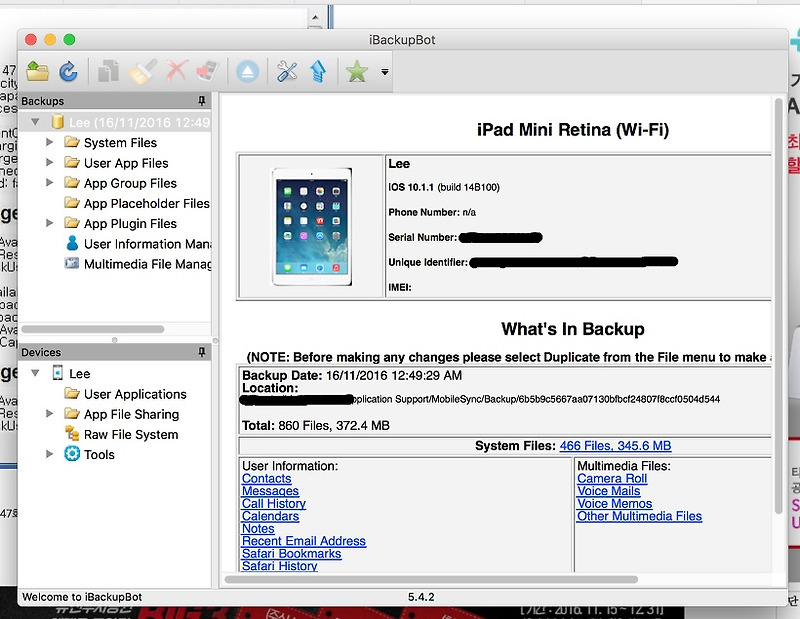Viewport: 800px width, 619px height.
Task: Select Raw File System entry
Action: coord(131,434)
